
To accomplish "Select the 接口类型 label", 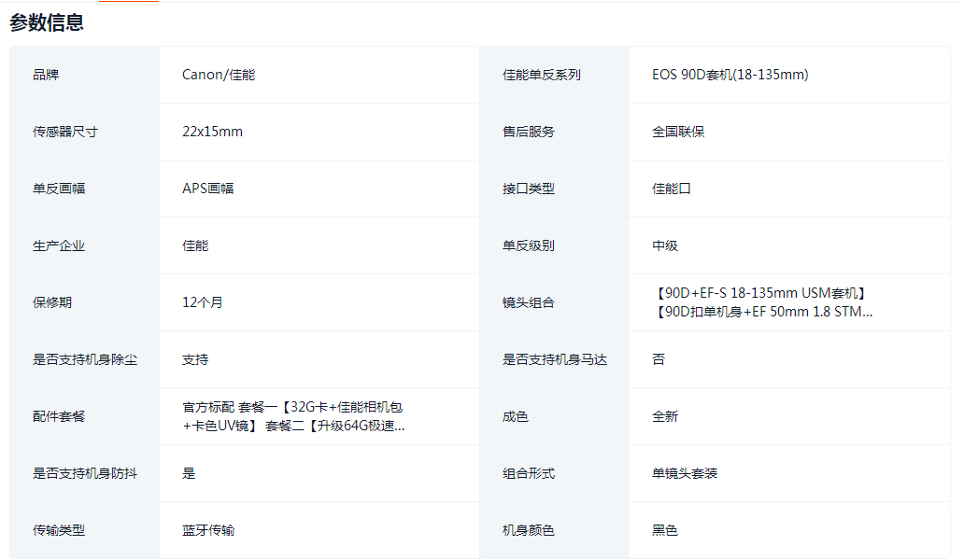I will (x=528, y=189).
